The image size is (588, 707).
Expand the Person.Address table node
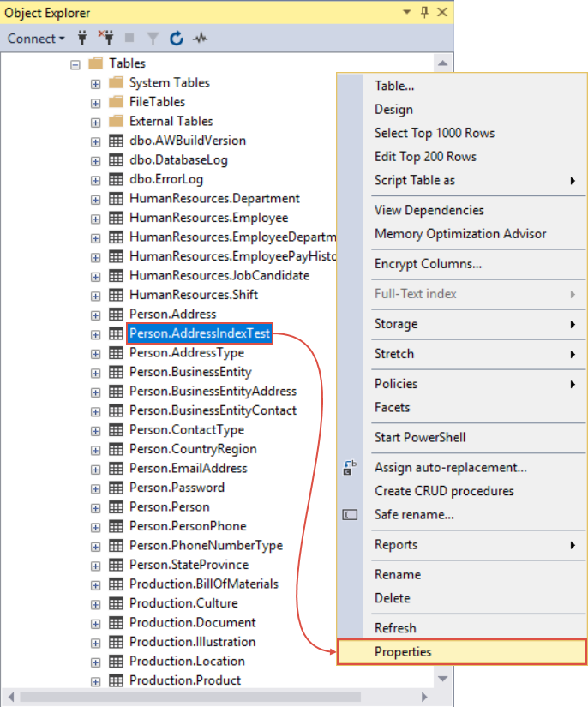[96, 315]
